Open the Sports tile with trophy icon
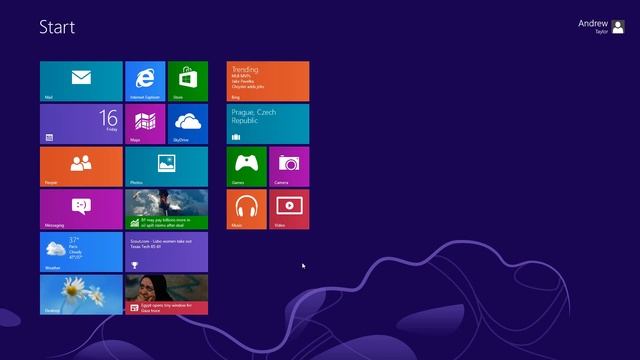 click(x=167, y=252)
